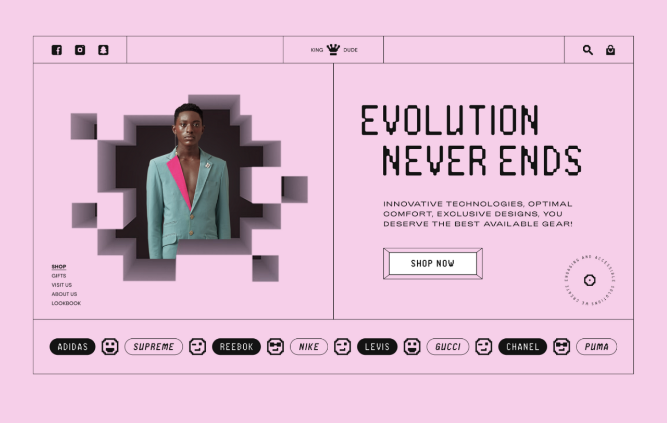Open the Gifts menu link

click(x=59, y=276)
